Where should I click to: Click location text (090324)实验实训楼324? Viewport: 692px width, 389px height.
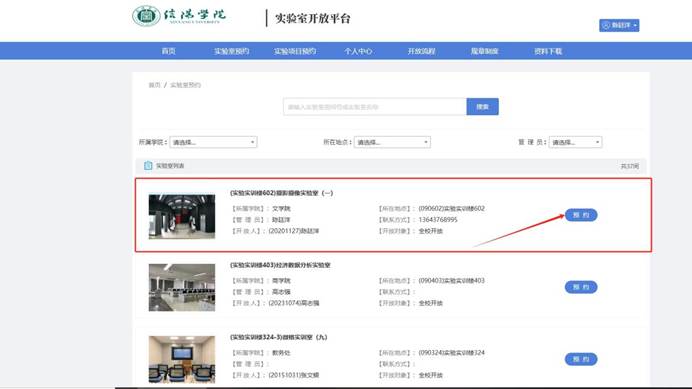pos(451,352)
